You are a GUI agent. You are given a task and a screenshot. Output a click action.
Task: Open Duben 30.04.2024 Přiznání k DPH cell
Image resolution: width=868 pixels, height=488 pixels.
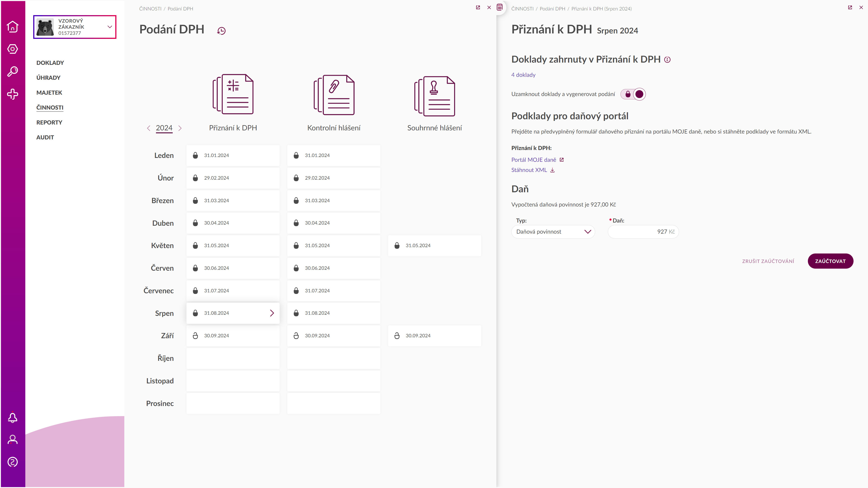click(233, 223)
